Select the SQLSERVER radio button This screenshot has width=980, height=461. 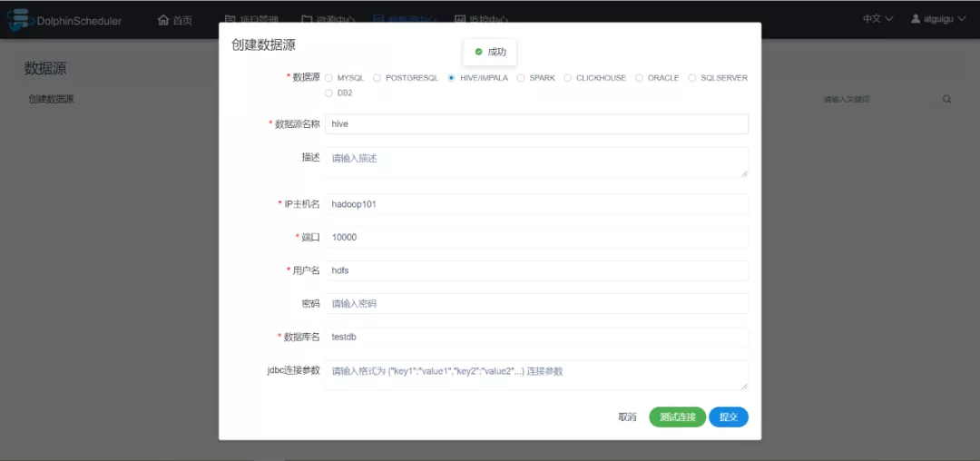(691, 78)
